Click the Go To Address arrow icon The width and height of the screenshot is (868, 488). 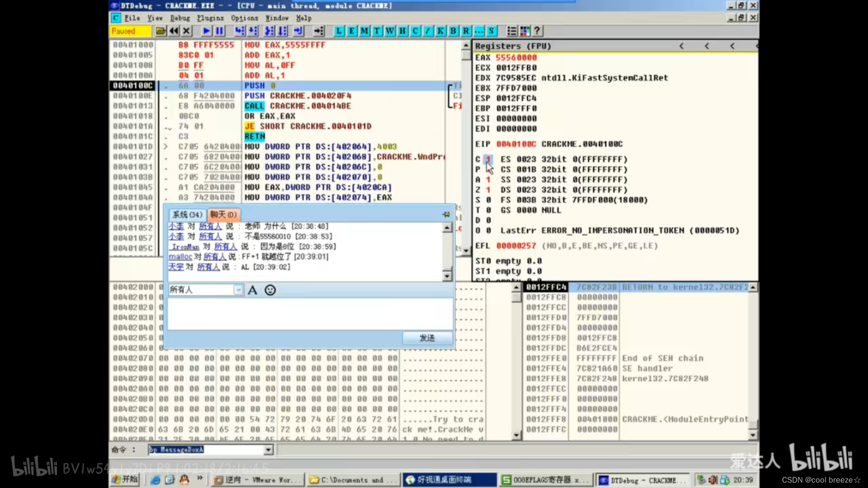point(319,31)
